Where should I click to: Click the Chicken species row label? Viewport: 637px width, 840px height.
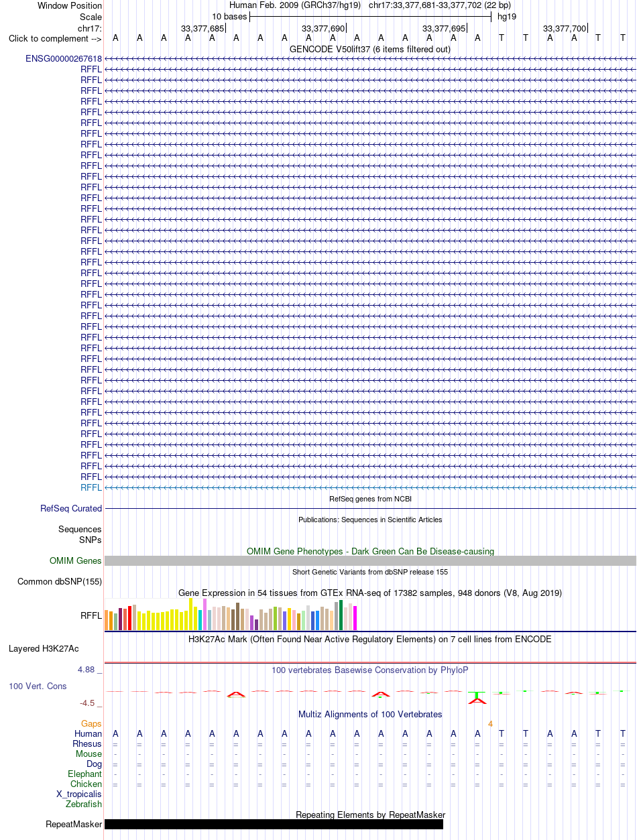86,784
